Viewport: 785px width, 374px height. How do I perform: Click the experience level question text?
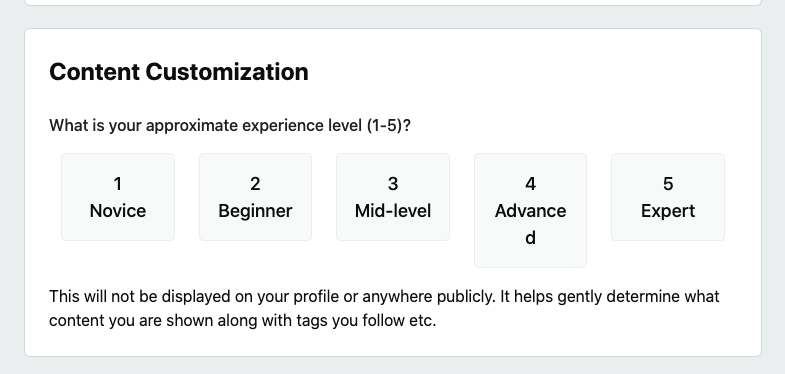tap(230, 125)
